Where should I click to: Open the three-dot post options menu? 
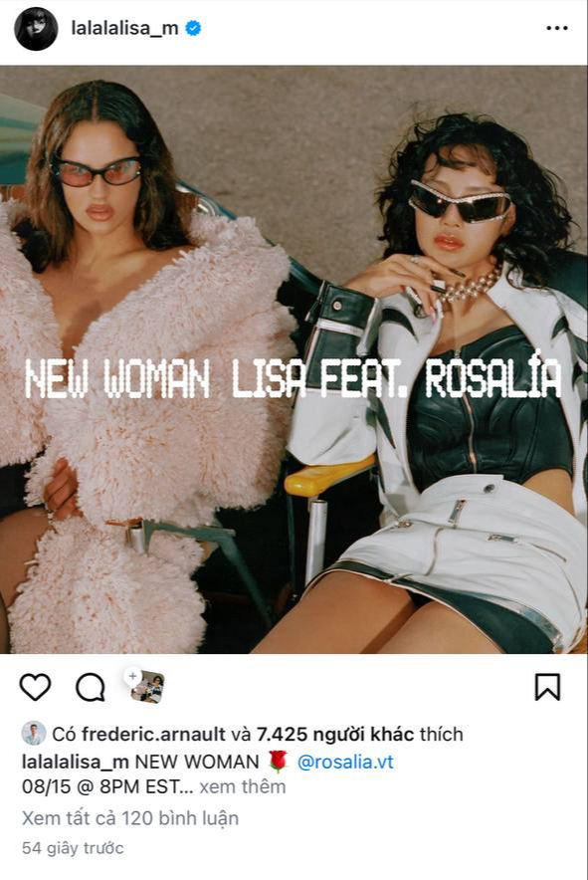point(557,28)
